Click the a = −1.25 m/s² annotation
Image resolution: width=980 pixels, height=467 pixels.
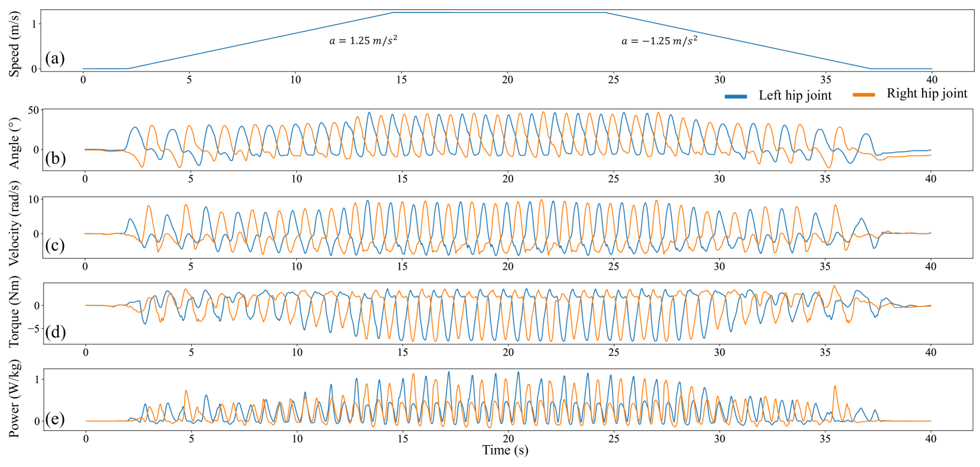[x=659, y=40]
